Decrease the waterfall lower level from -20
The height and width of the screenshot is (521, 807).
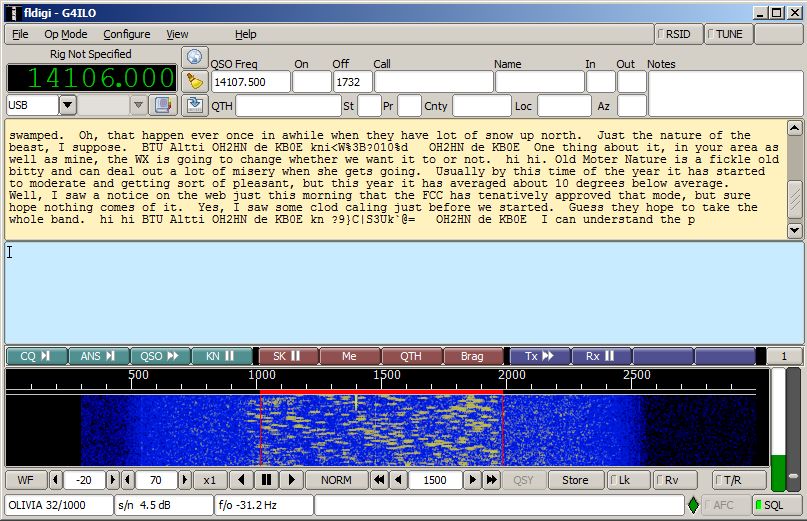(x=56, y=480)
